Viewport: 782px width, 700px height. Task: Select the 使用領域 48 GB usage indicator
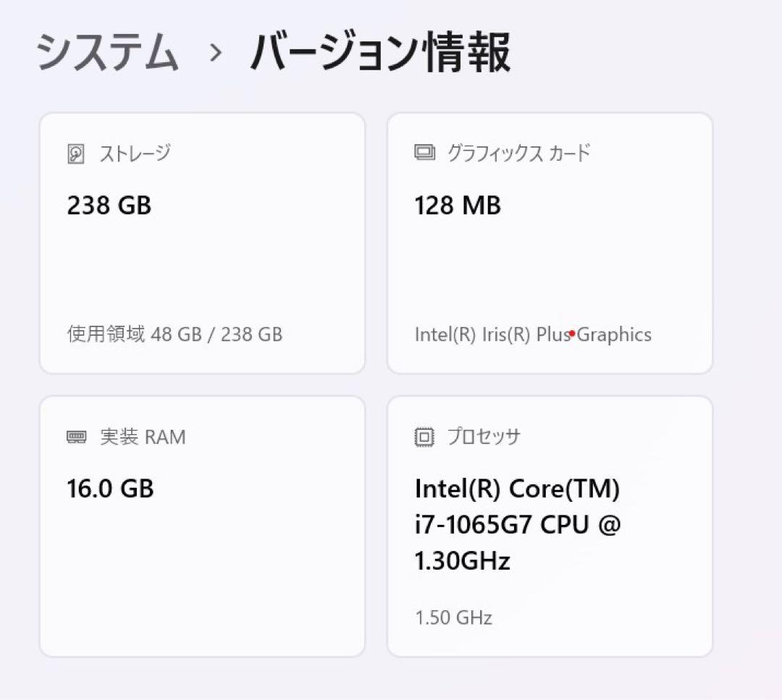[174, 334]
